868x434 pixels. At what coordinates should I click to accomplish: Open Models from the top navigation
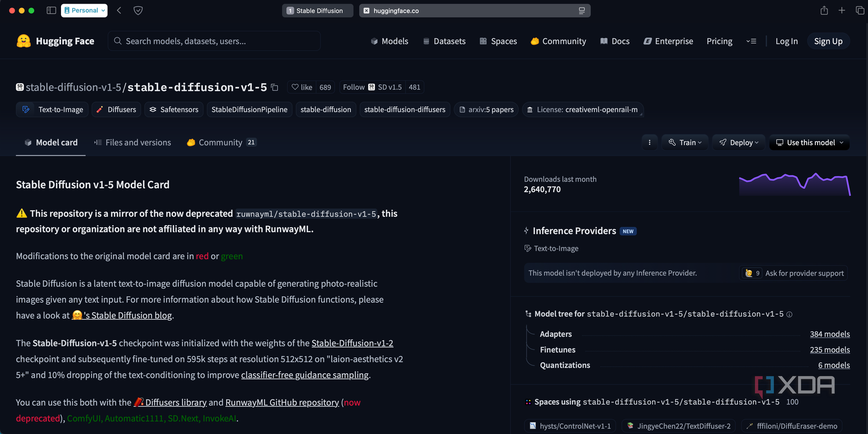(x=389, y=41)
